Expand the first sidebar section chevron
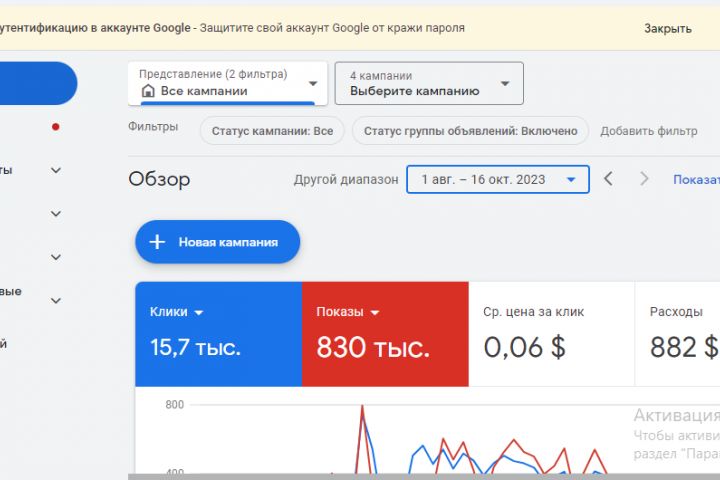 56,170
